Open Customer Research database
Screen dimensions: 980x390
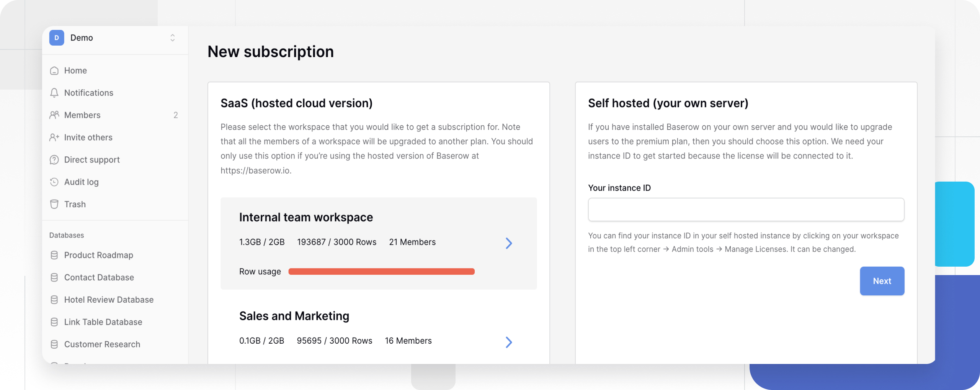(102, 344)
